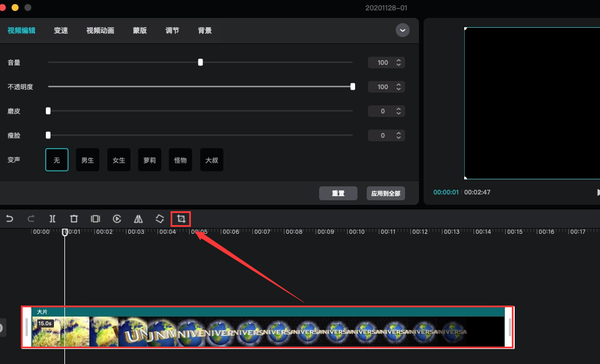Select 无 voice change option

(57, 160)
